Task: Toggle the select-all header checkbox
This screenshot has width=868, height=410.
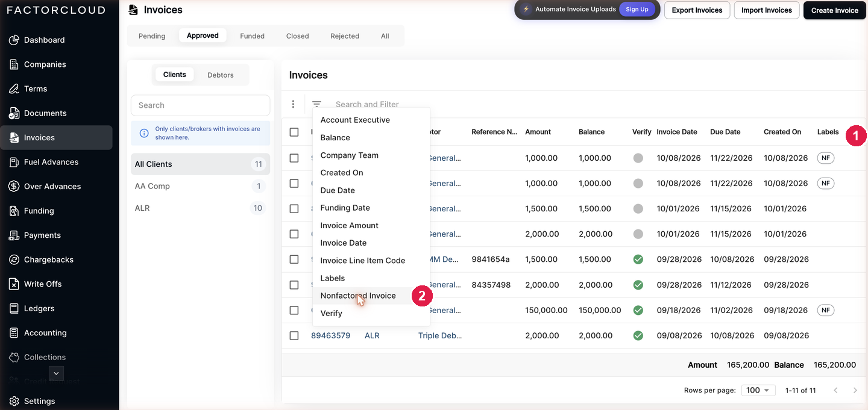Action: point(294,132)
